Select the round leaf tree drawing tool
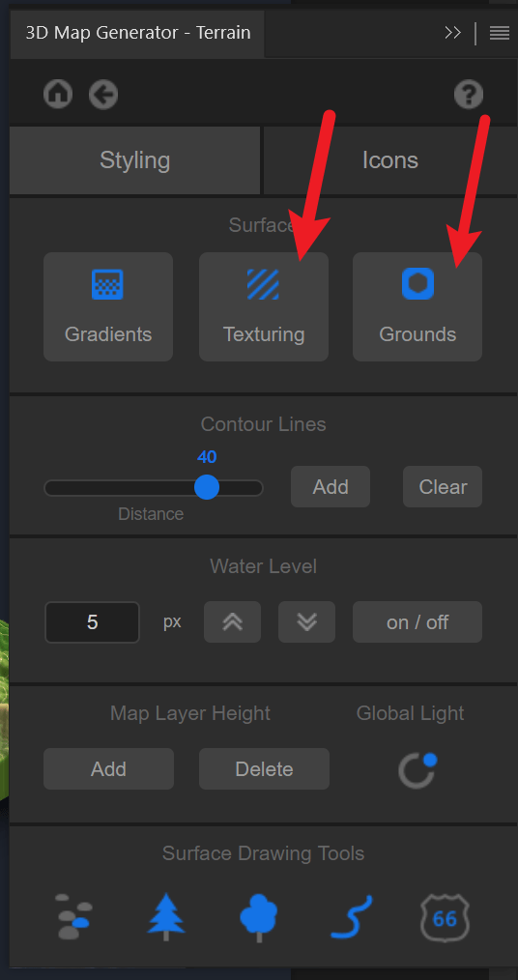Viewport: 518px width, 980px height. 259,917
